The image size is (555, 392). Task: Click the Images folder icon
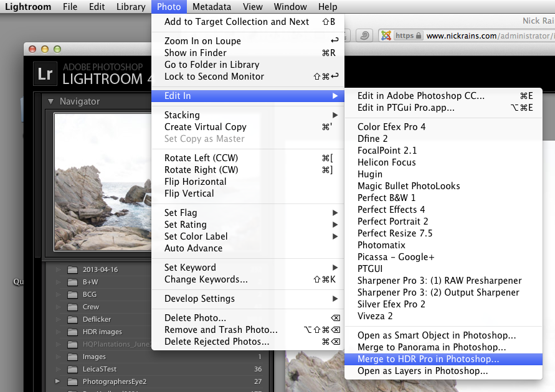point(72,357)
